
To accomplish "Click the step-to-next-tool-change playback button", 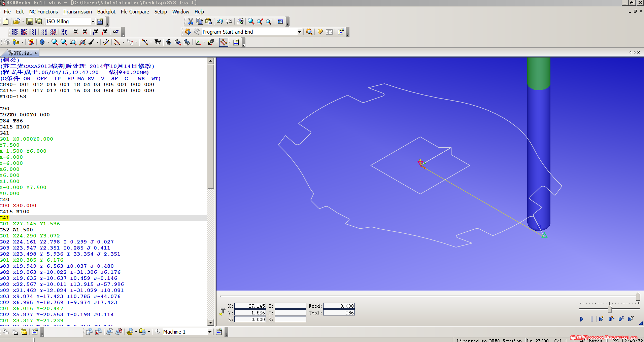I will (x=631, y=319).
